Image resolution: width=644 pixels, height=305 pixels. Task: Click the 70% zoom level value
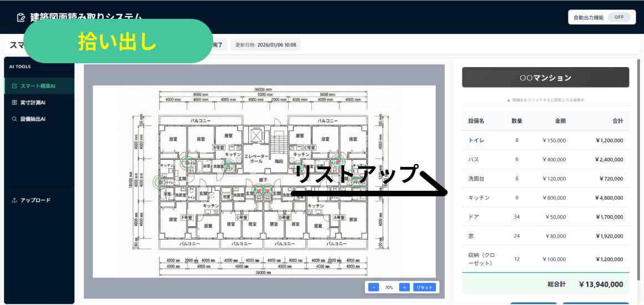click(x=389, y=287)
